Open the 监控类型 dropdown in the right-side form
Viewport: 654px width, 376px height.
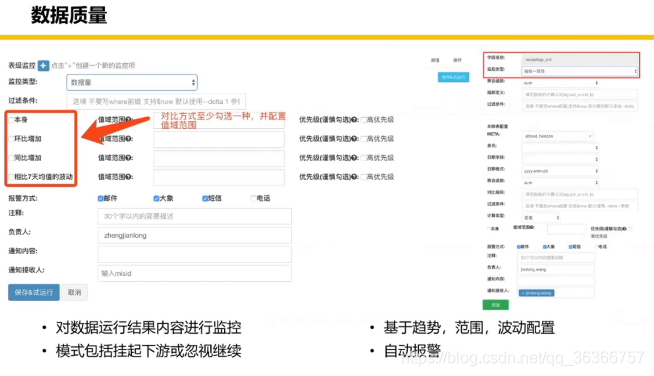coord(580,71)
